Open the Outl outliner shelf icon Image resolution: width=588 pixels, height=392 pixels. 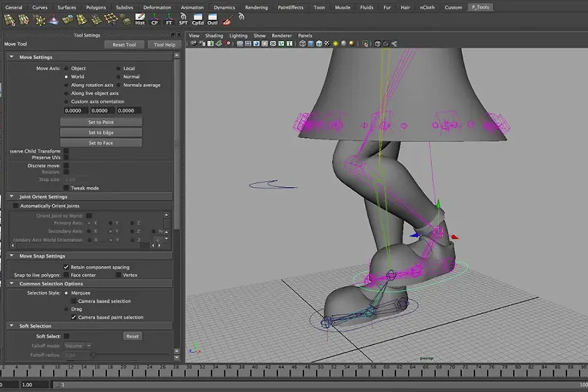(212, 19)
